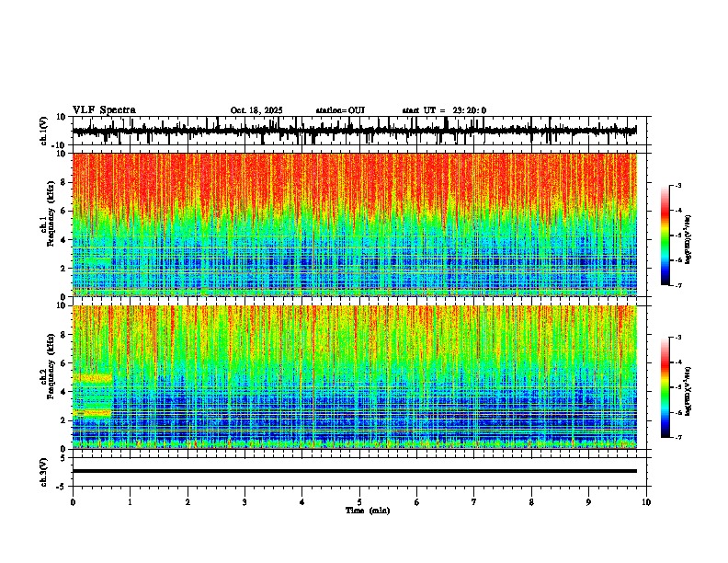Click the "VLF Spectra" plot title
The height and width of the screenshot is (563, 728).
[x=104, y=109]
